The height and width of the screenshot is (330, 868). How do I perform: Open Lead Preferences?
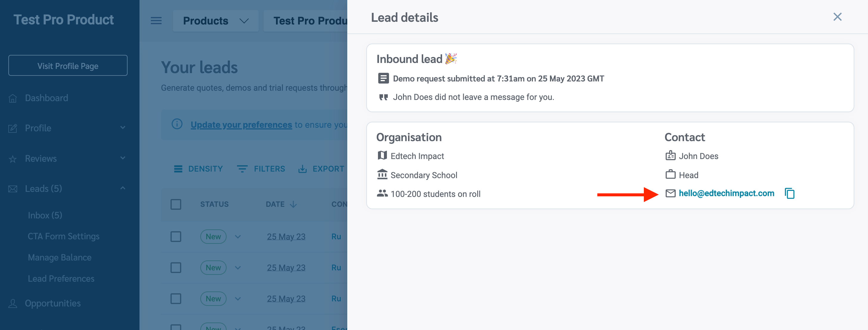[x=61, y=279]
